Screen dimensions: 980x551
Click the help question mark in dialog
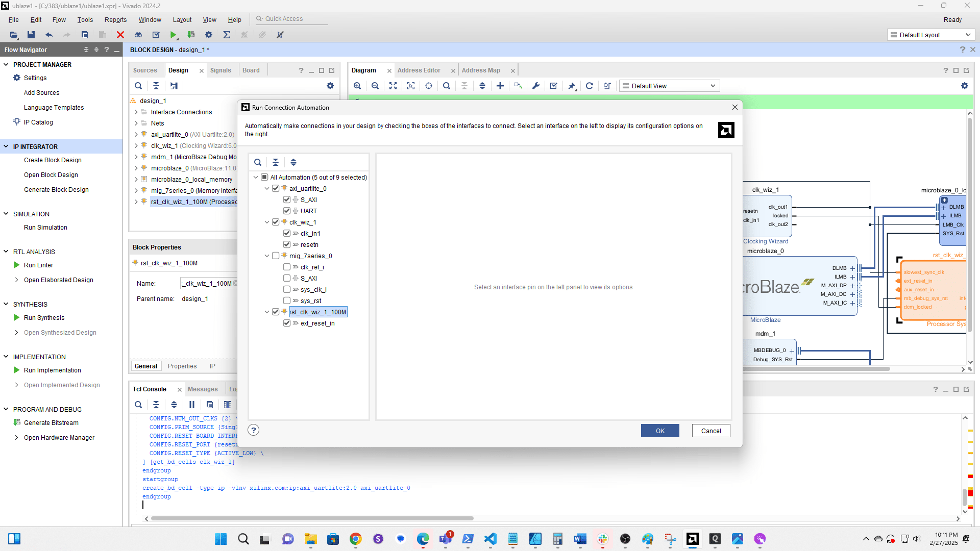pyautogui.click(x=254, y=430)
